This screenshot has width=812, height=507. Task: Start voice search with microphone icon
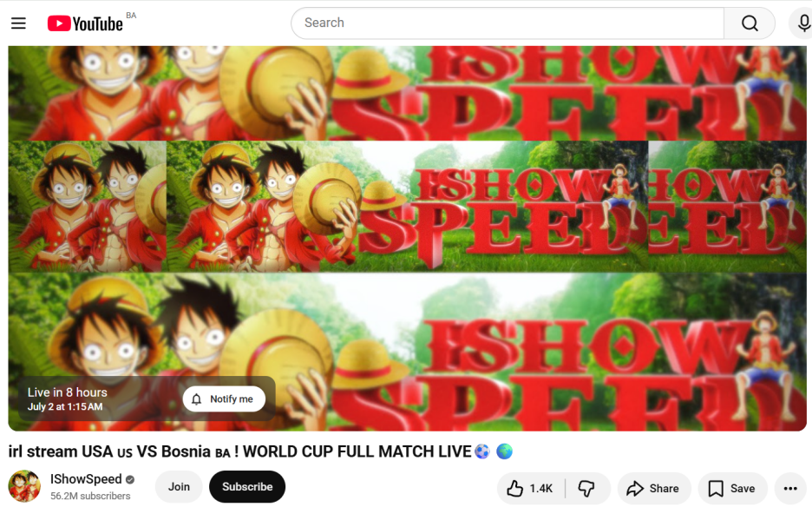pos(803,23)
